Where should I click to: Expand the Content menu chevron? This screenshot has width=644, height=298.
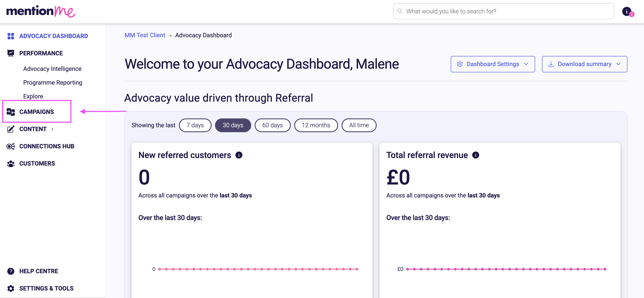[x=52, y=129]
